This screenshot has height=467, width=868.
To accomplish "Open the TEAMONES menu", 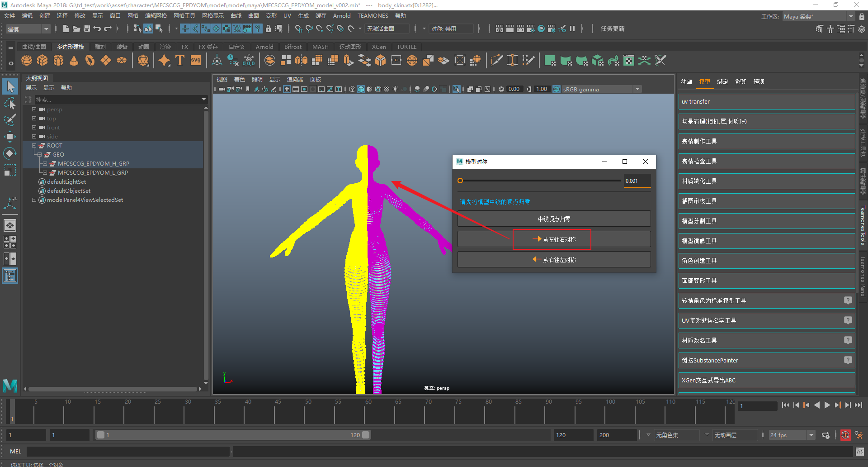I will point(373,16).
